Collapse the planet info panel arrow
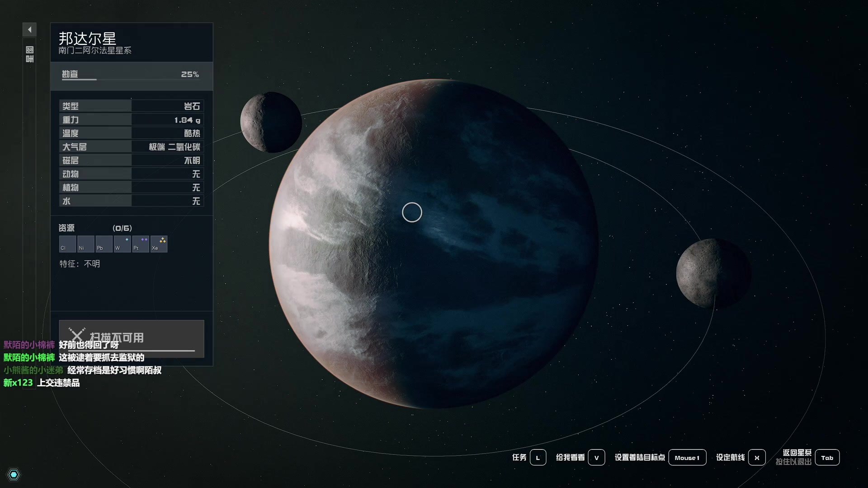The image size is (868, 488). 29,30
